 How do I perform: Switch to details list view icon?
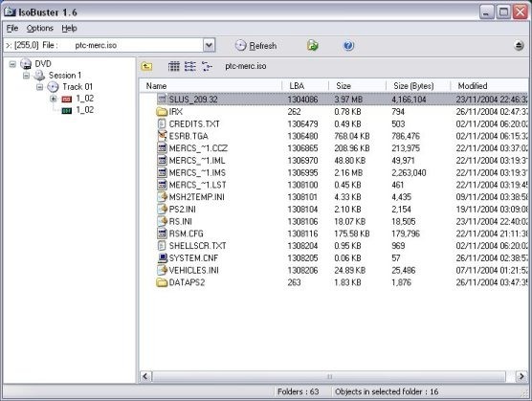pos(190,66)
